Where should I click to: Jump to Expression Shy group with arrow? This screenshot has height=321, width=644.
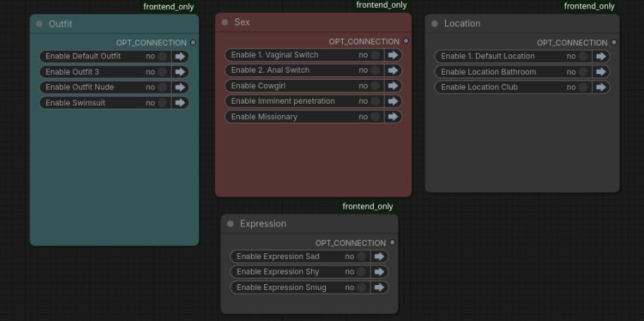point(379,272)
